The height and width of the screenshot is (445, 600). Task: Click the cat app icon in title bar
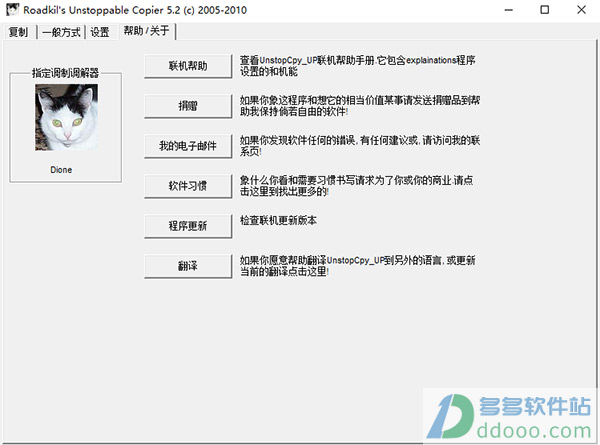pos(13,10)
